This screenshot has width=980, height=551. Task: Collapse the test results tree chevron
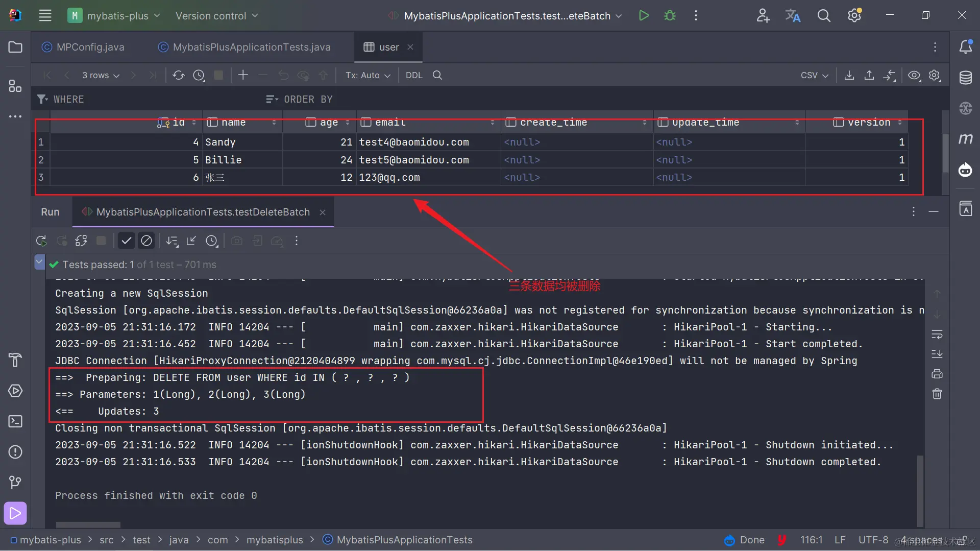[x=39, y=262]
